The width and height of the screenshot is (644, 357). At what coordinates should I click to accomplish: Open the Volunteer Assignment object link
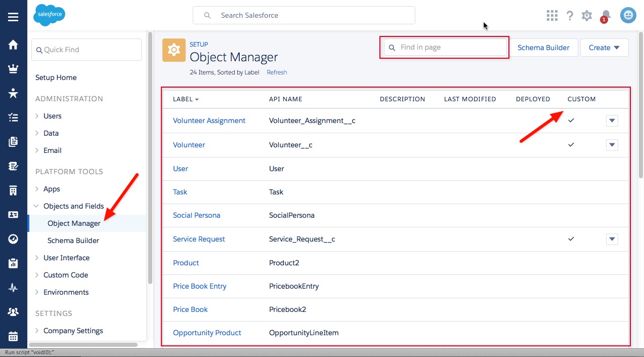tap(209, 121)
